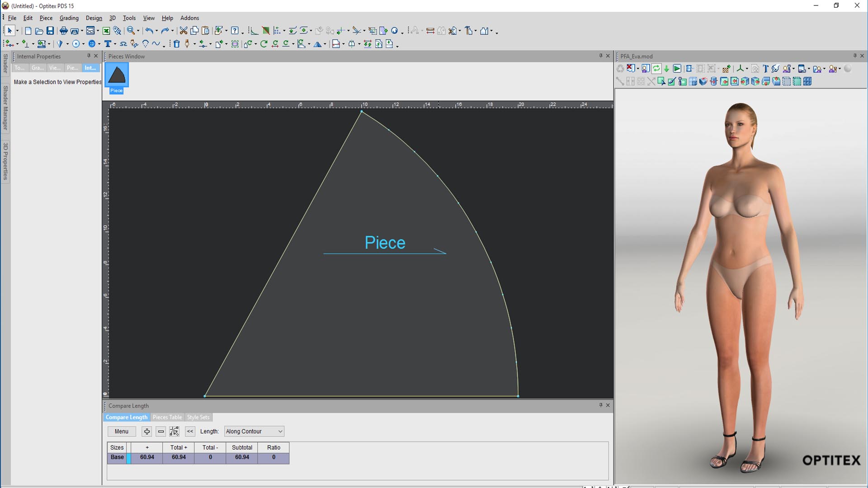The image size is (868, 488).
Task: Click the Export to Excel icon
Action: pos(106,31)
